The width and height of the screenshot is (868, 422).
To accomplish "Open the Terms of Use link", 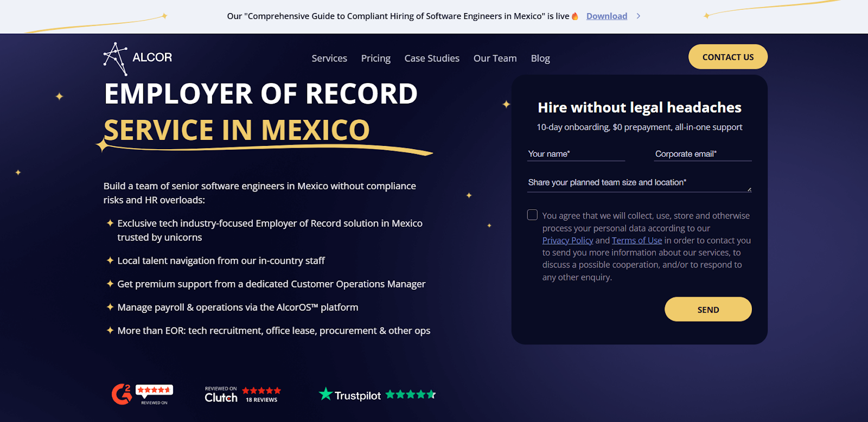I will coord(637,240).
